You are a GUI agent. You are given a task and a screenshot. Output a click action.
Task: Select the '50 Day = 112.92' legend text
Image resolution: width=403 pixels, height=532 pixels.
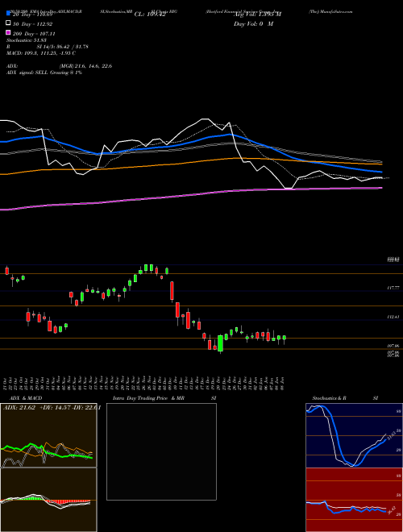pyautogui.click(x=32, y=24)
